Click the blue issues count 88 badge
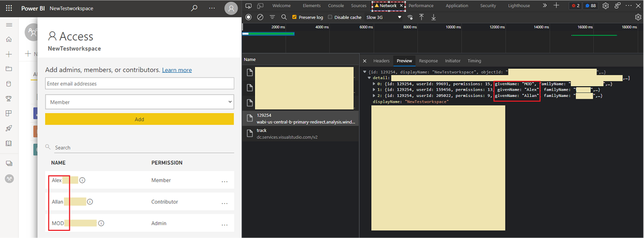Viewport: 644px width, 238px height. 591,6
